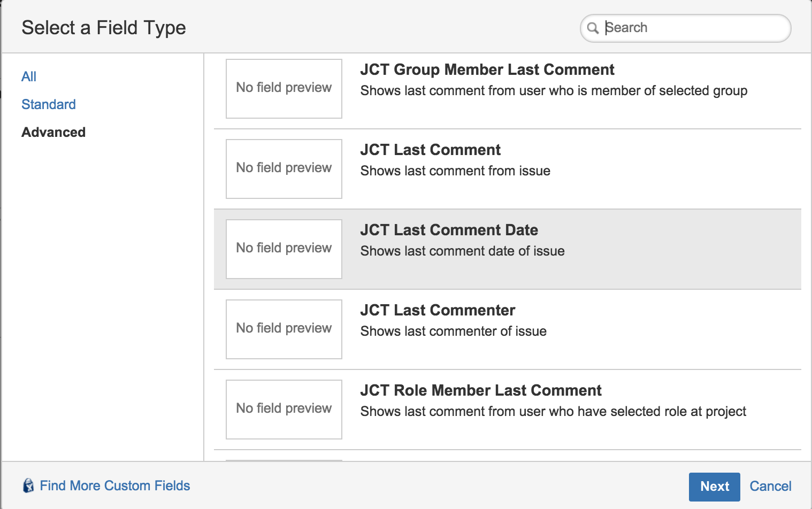Select the Advanced category

(x=53, y=132)
